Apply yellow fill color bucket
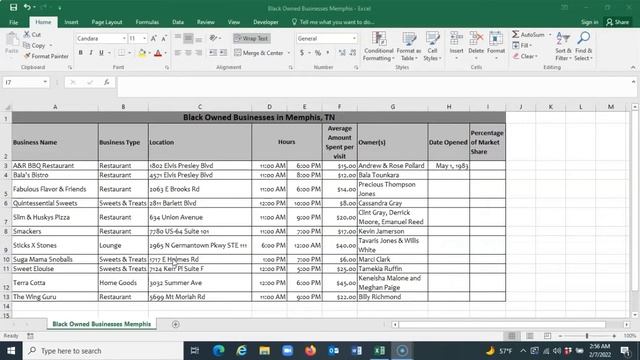This screenshot has height=360, width=640. (x=142, y=53)
